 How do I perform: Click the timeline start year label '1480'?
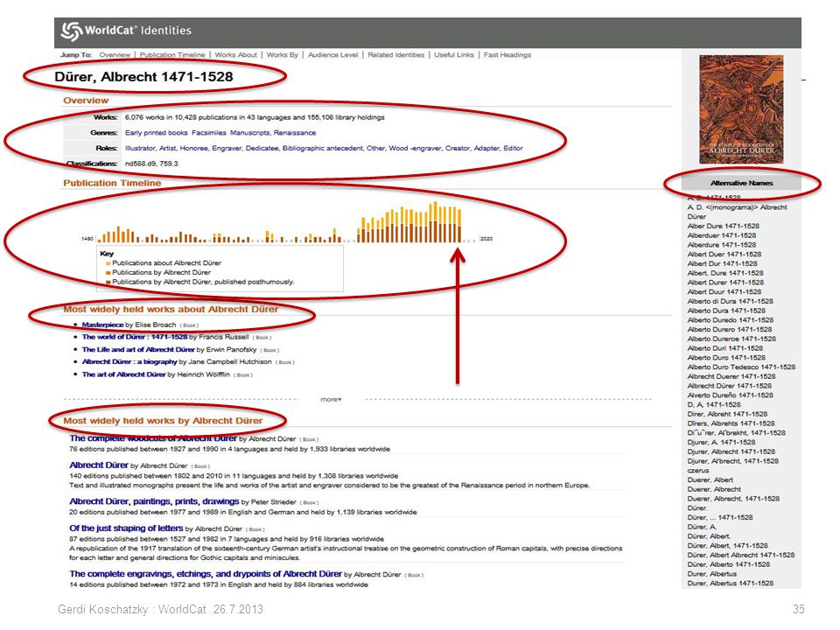pos(87,239)
